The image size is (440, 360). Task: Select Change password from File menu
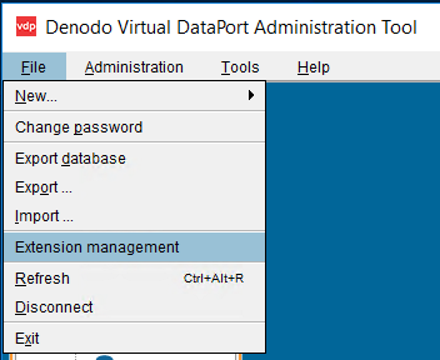(135, 127)
